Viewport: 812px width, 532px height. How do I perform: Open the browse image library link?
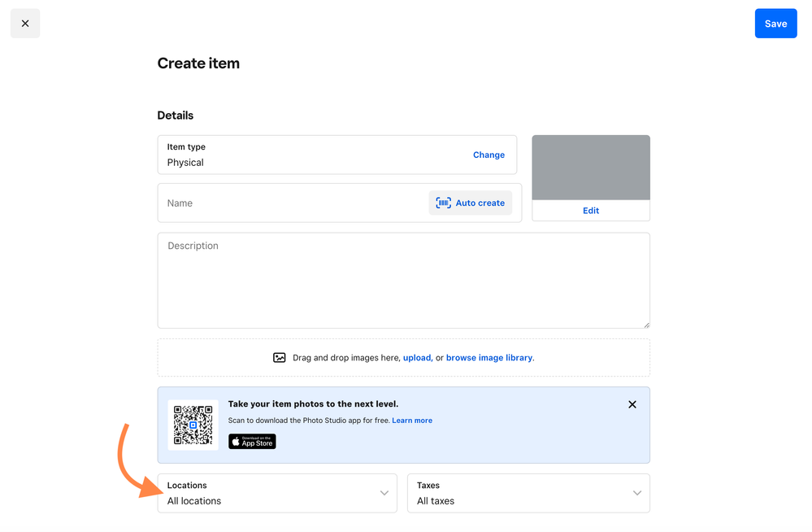coord(489,358)
